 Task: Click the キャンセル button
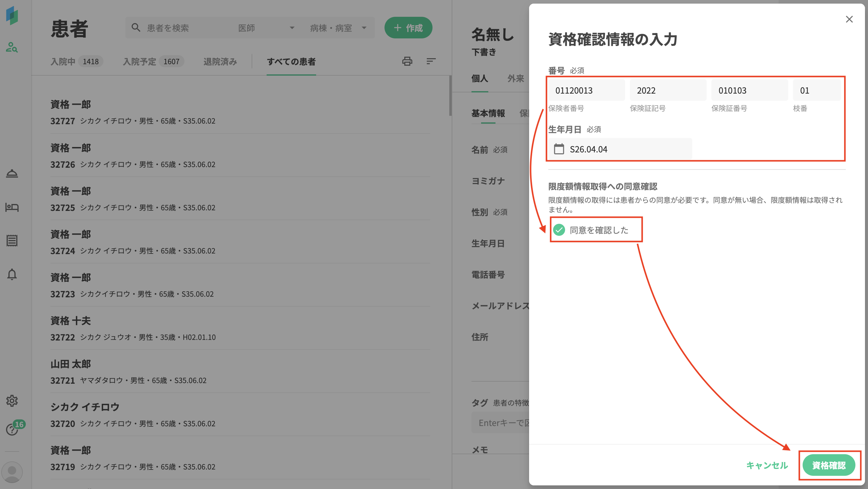pyautogui.click(x=767, y=465)
